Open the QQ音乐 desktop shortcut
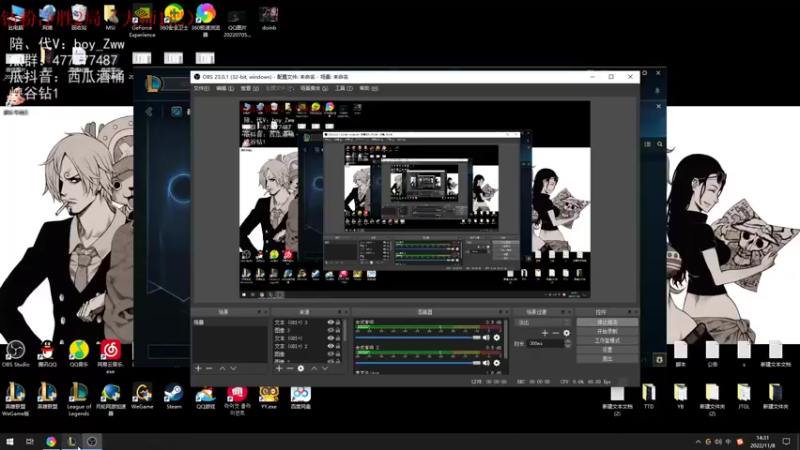 79,354
